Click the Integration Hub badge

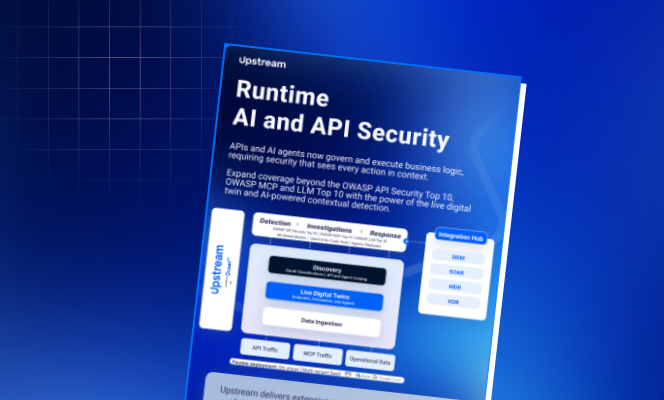461,237
